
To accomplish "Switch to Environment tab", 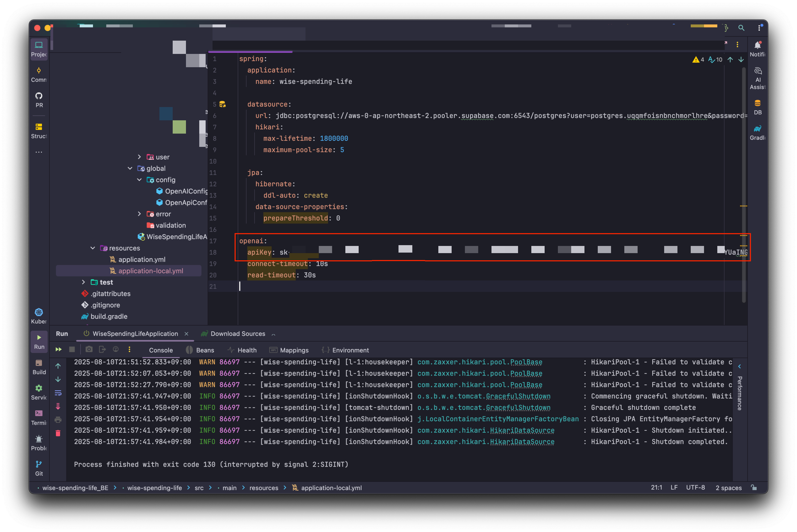I will pos(345,350).
